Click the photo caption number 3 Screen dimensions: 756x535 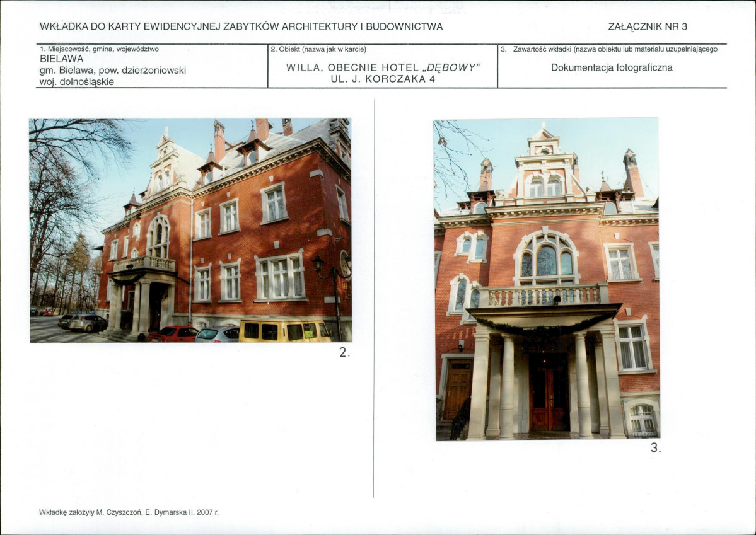coord(655,448)
